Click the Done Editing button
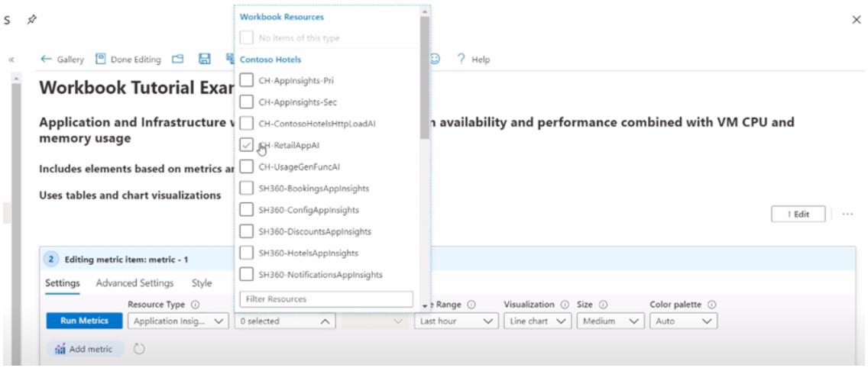868x368 pixels. (128, 60)
